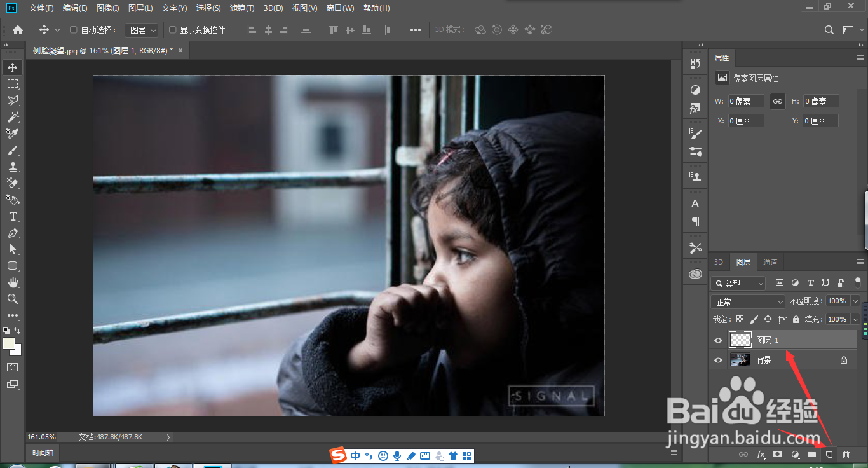868x468 pixels.
Task: Select the Path Selection tool
Action: point(13,249)
